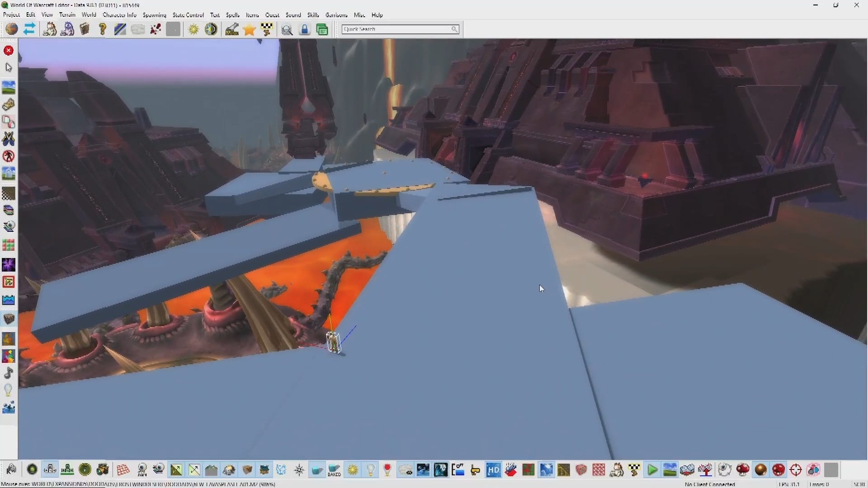Click the yellow question mark quest icon
868x488 pixels.
point(103,29)
